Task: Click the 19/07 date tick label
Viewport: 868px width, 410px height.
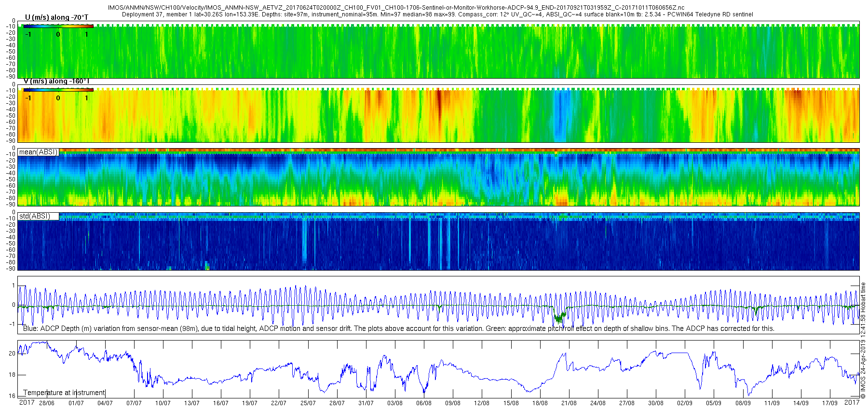Action: [249, 403]
